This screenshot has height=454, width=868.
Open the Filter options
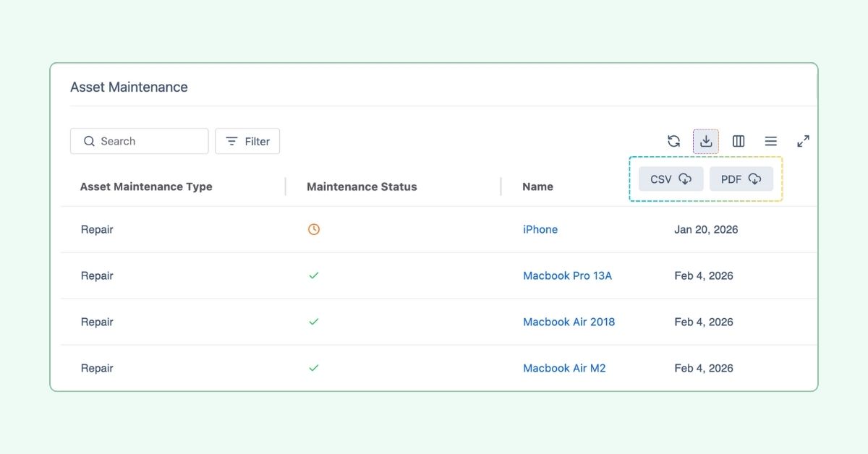point(247,142)
